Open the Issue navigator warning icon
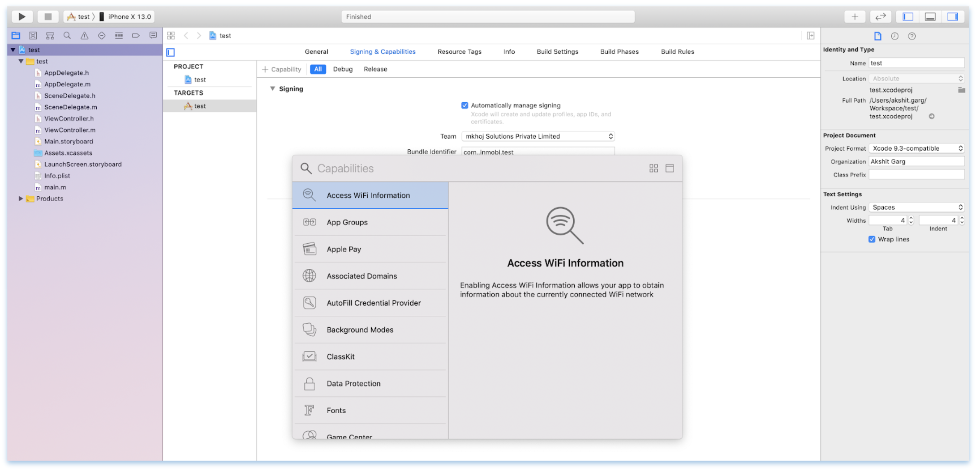This screenshot has width=980, height=475. point(84,36)
